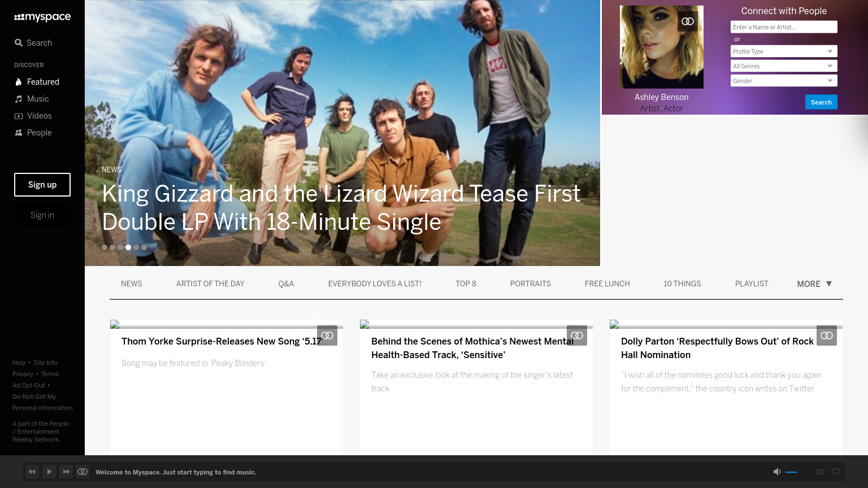Switch to the 10 THINGS tab
This screenshot has height=488, width=868.
[682, 284]
